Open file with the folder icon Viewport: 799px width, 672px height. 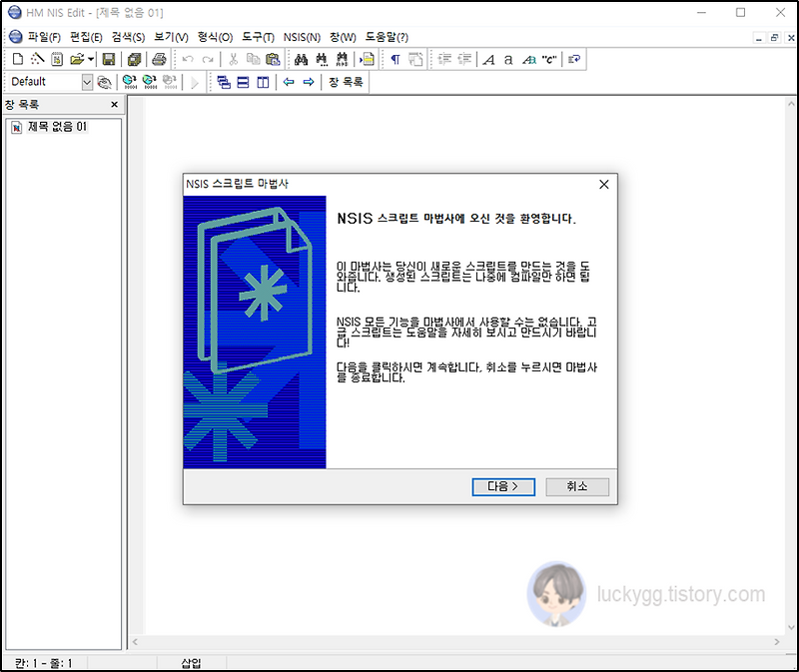77,59
